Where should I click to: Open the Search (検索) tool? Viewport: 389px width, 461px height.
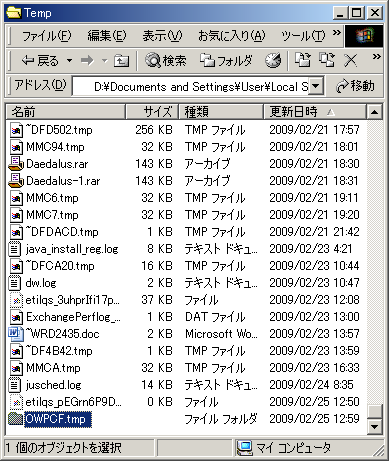[x=165, y=61]
